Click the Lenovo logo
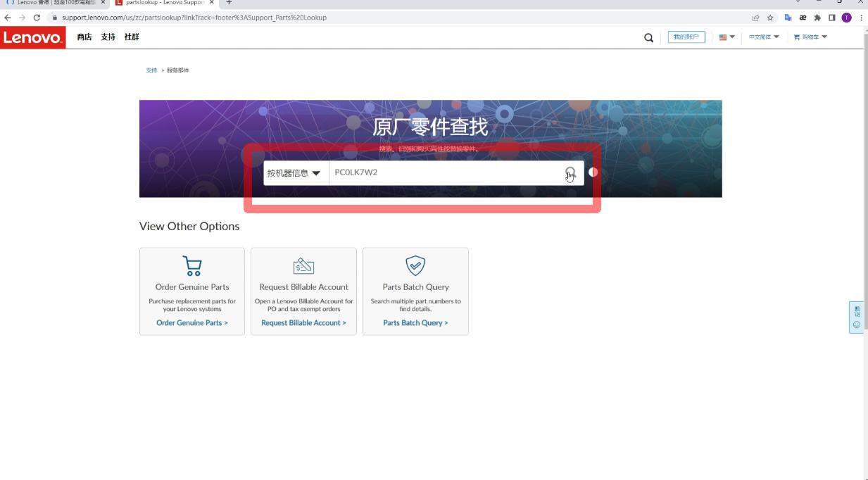This screenshot has height=480, width=868. 33,37
